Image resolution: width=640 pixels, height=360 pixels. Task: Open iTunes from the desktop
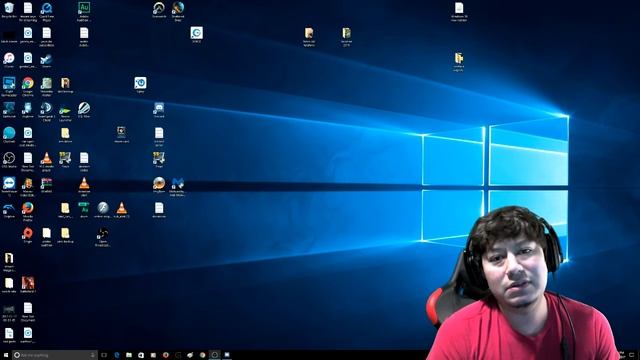pos(9,60)
